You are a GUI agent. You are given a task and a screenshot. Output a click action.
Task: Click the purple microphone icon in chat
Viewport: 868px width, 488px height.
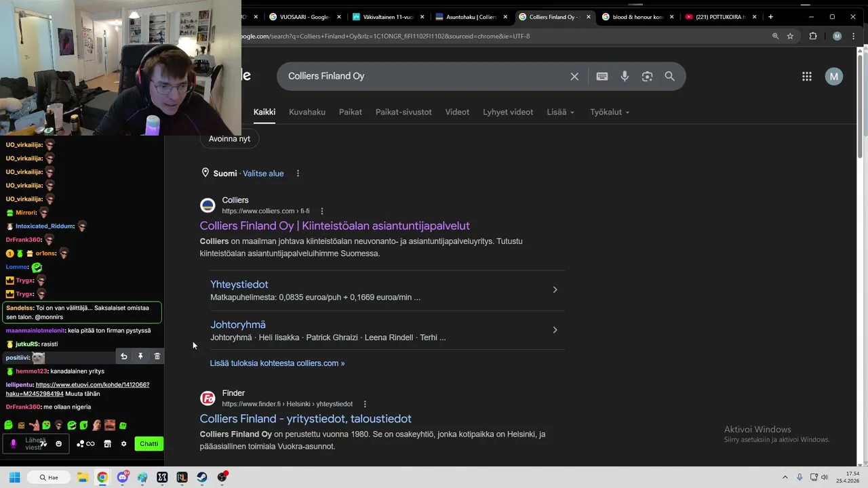(x=13, y=444)
